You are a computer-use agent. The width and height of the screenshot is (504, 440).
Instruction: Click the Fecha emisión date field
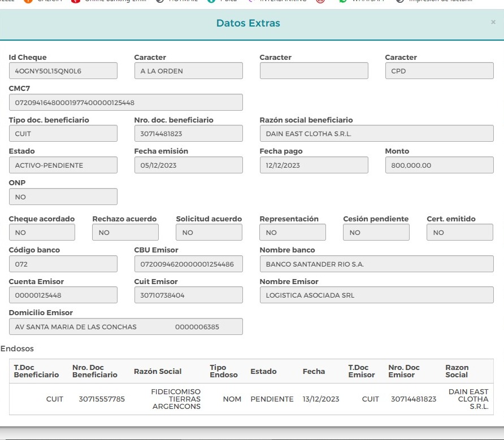pos(188,165)
